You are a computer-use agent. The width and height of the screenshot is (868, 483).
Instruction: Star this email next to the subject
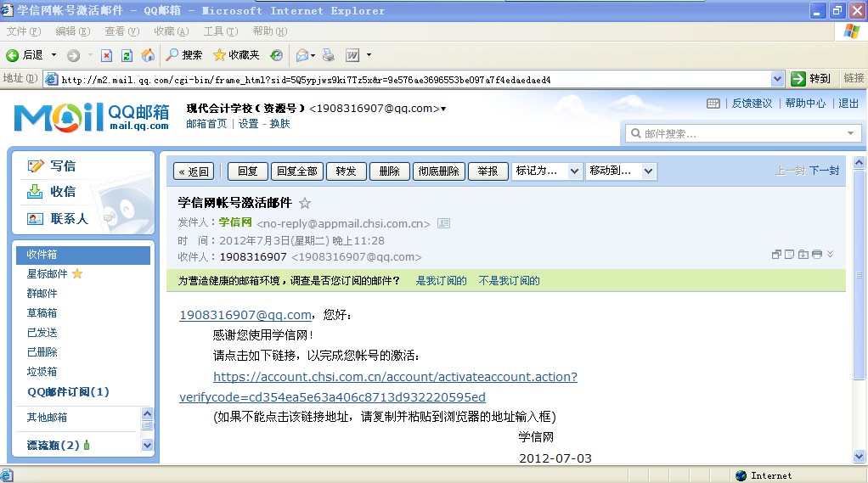[x=304, y=203]
